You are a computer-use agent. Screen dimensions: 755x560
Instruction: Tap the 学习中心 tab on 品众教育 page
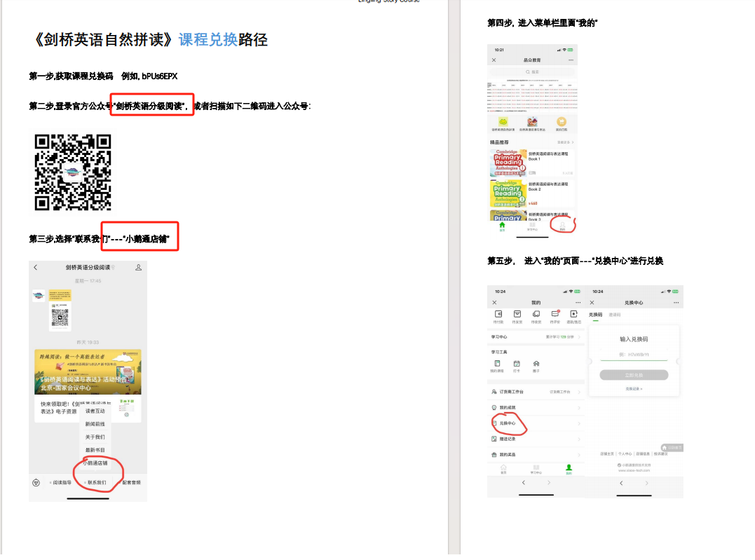(x=532, y=227)
